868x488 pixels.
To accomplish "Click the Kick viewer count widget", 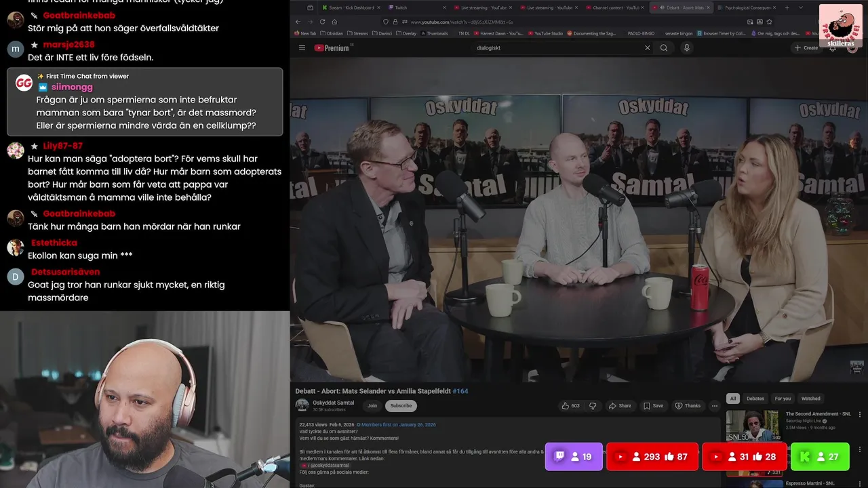I will point(820,457).
